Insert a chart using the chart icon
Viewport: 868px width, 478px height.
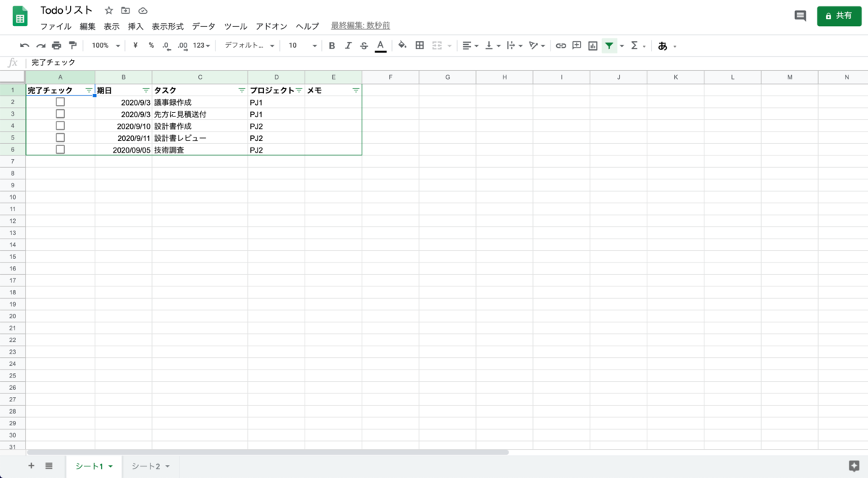tap(592, 46)
